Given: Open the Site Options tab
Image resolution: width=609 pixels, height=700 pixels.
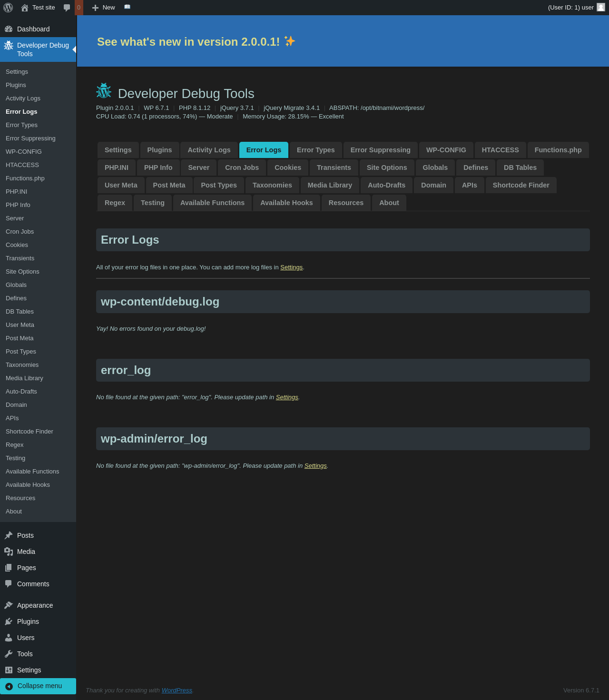Looking at the screenshot, I should click(387, 168).
